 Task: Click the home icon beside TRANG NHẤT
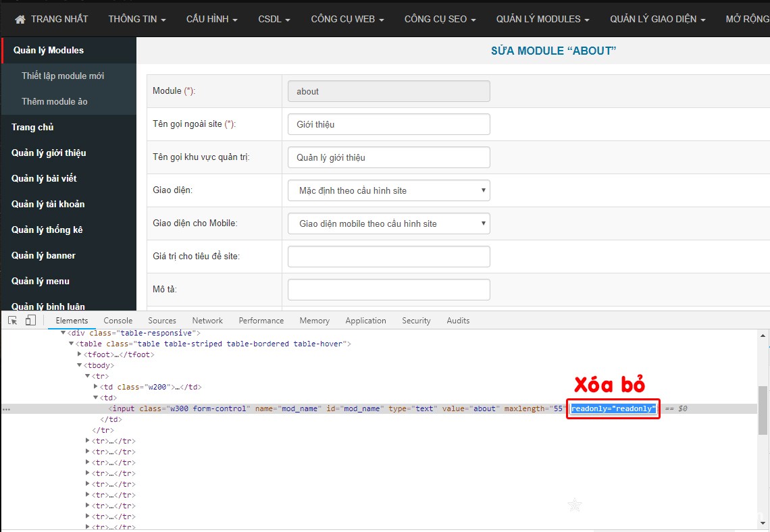click(20, 19)
